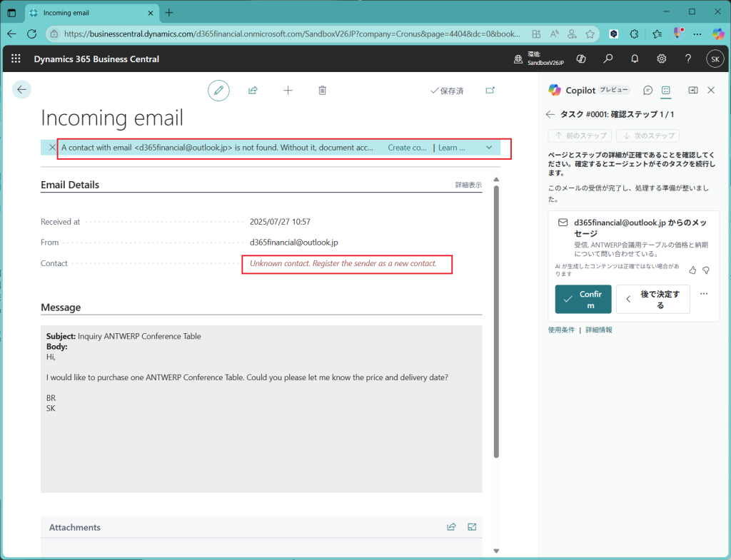Open the settings gear menu

pos(662,58)
